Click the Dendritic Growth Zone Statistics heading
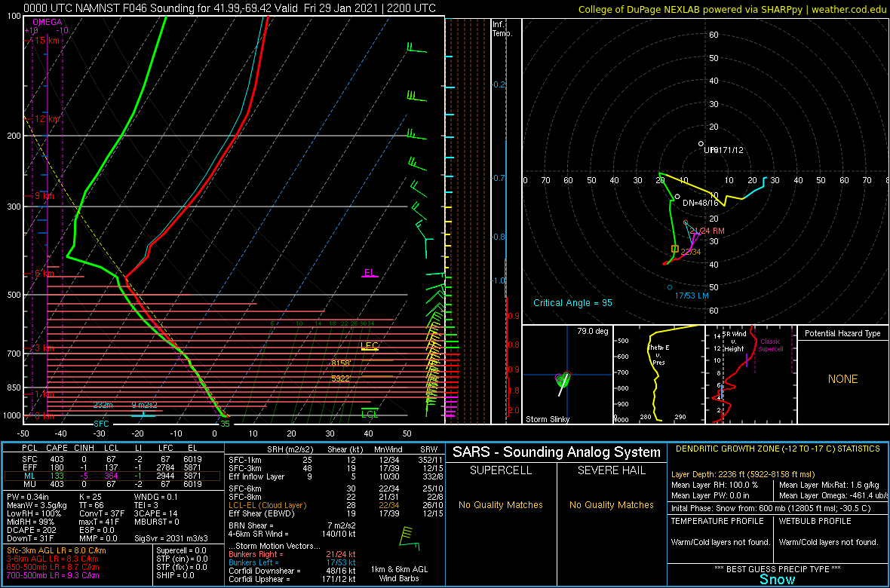 tap(778, 449)
